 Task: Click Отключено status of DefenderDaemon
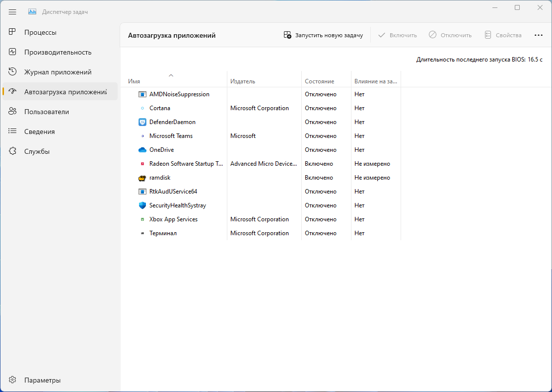[321, 122]
